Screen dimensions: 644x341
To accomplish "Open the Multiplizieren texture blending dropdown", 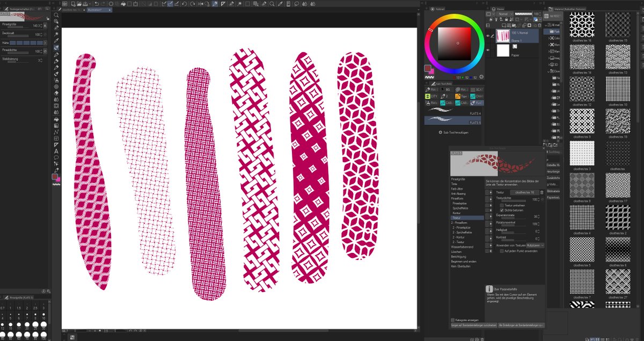I will tap(535, 245).
